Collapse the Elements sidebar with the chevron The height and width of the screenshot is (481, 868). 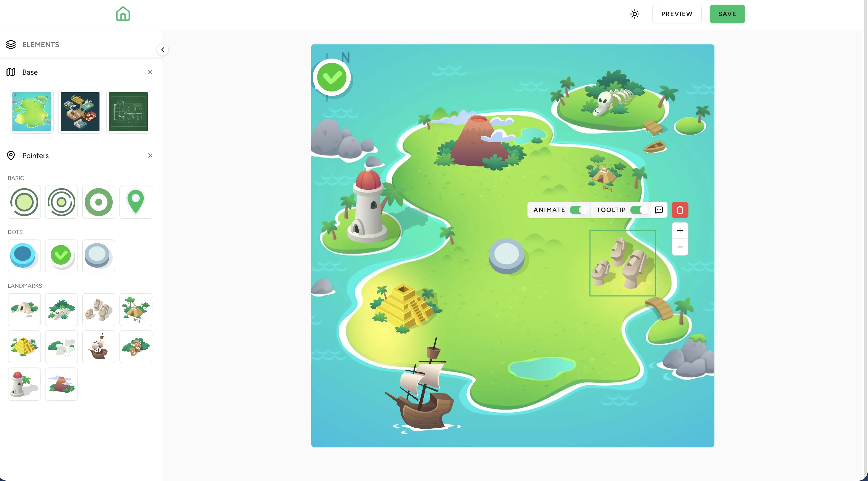pos(163,49)
